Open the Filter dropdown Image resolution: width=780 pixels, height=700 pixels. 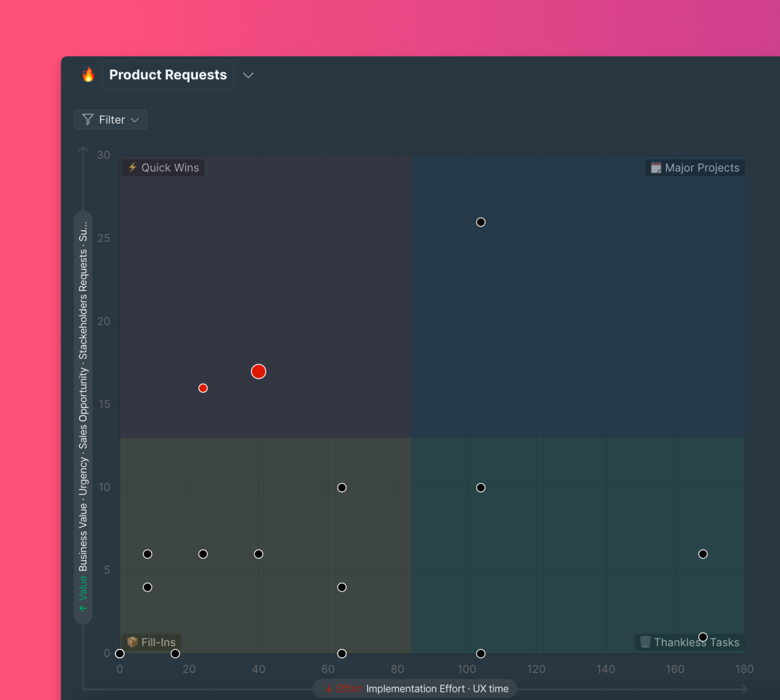coord(110,120)
